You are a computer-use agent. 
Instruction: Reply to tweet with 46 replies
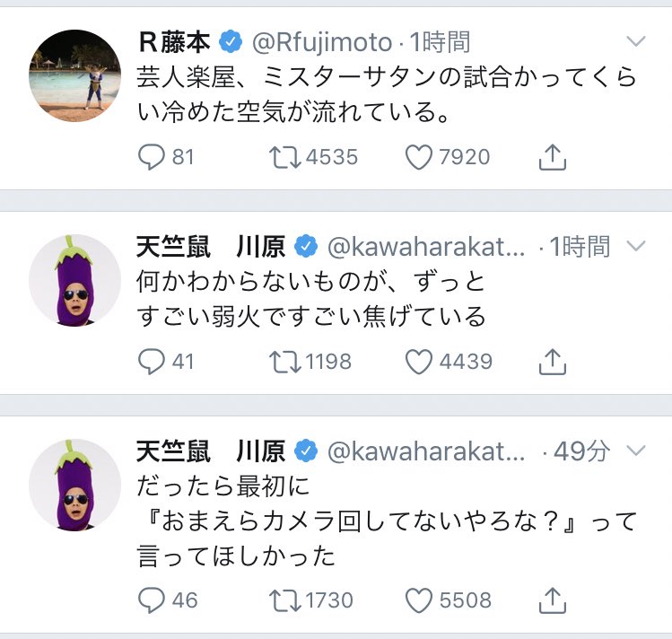[152, 599]
